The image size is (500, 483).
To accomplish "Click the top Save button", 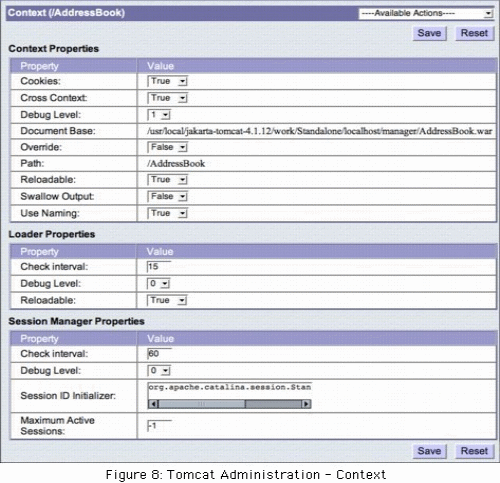I will 429,33.
